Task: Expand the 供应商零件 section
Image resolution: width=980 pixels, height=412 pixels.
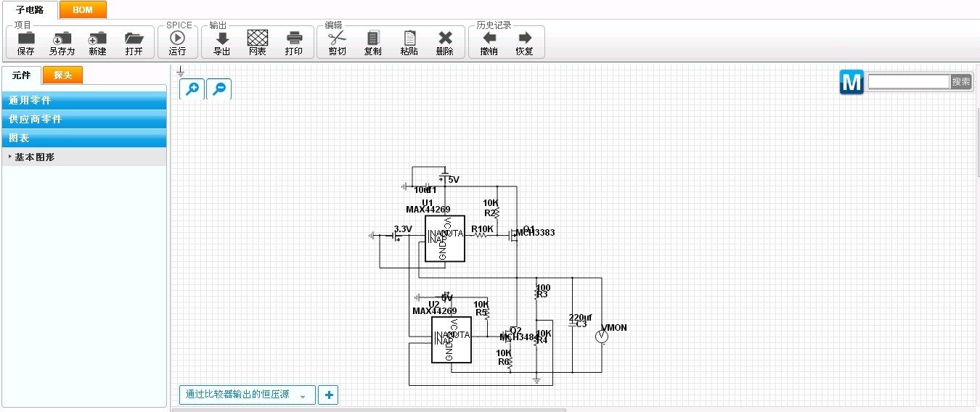Action: tap(84, 119)
